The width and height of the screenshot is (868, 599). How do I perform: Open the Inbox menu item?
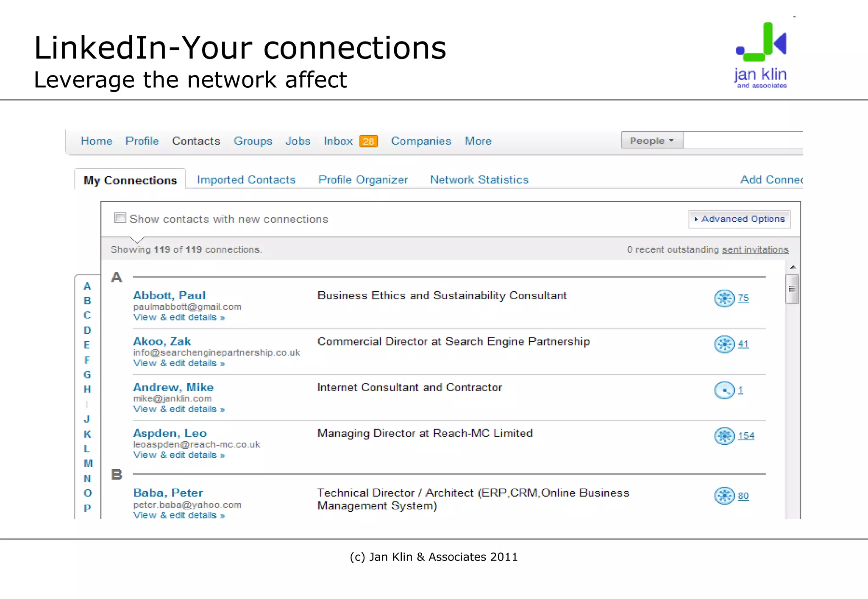338,141
